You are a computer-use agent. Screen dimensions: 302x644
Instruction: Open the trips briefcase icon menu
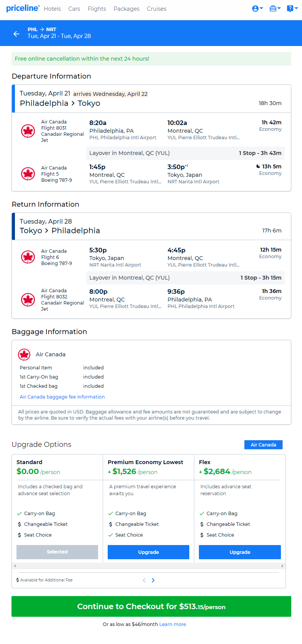coord(275,8)
